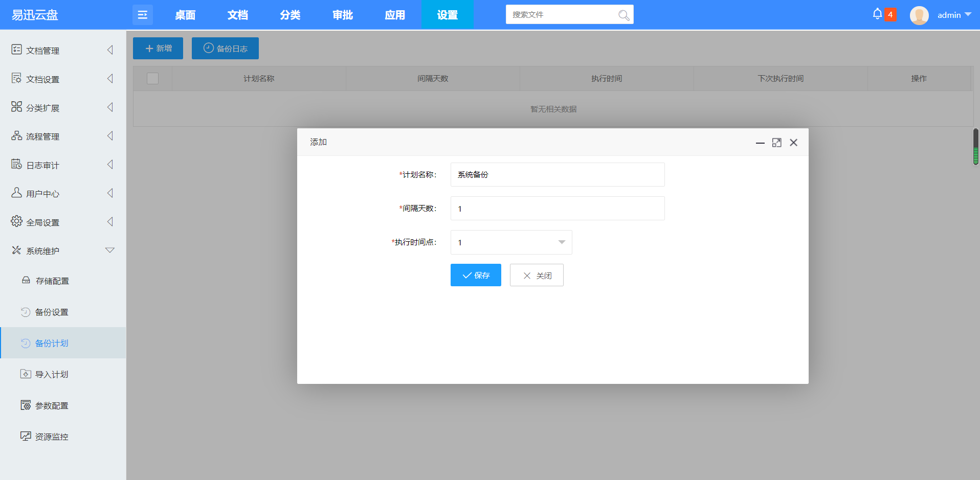Expand the 流程管理 arrow
980x480 pixels.
pos(110,135)
